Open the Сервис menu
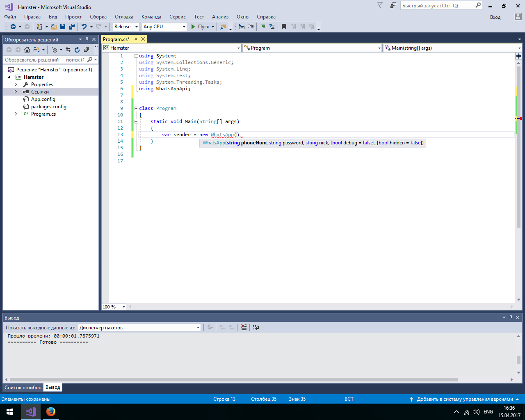 tap(178, 17)
